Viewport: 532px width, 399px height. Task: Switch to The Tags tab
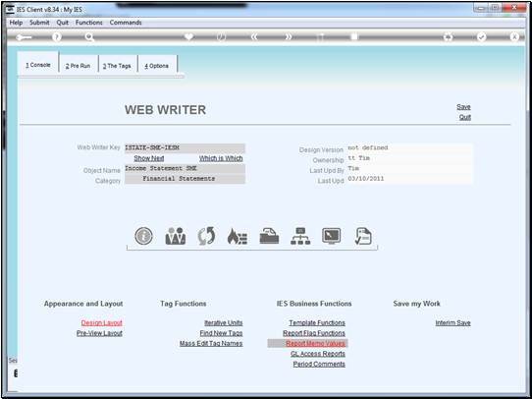(118, 66)
